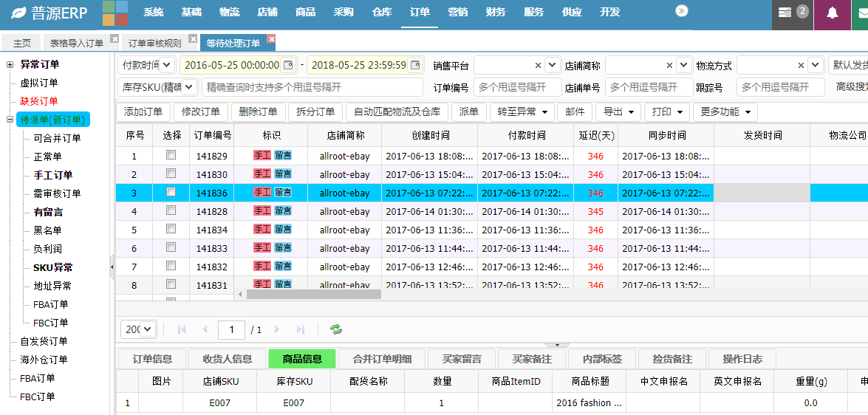
Task: Go to the first page of results
Action: point(182,329)
